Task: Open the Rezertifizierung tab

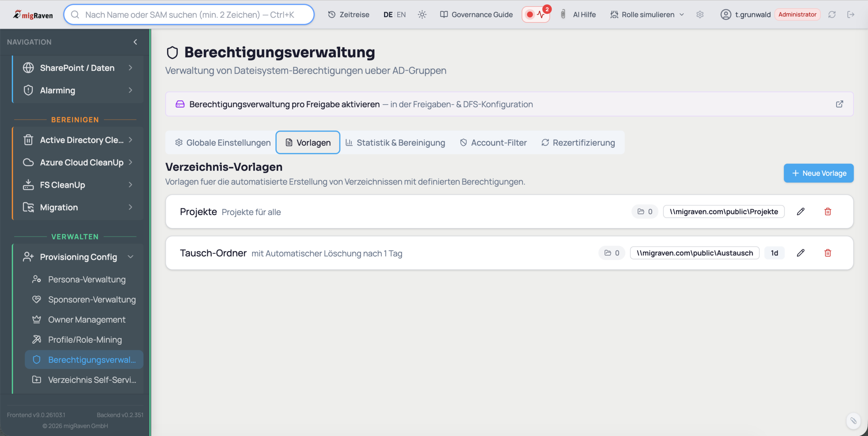Action: pyautogui.click(x=578, y=143)
